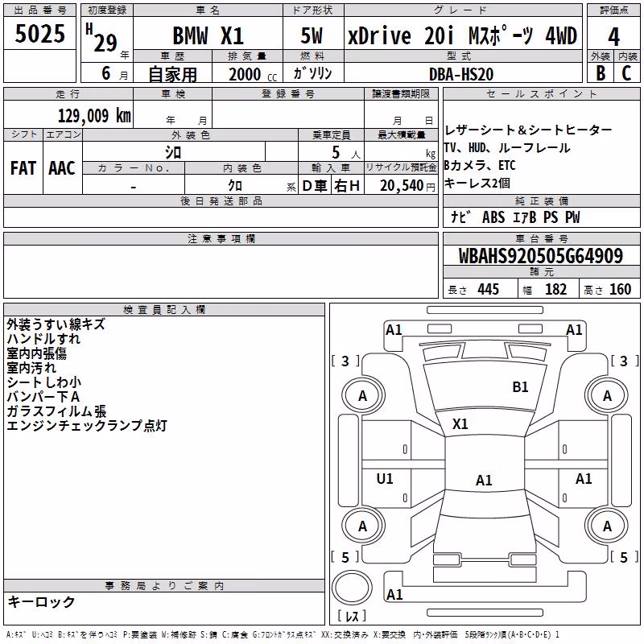Click the 出品番号 header

point(39,10)
